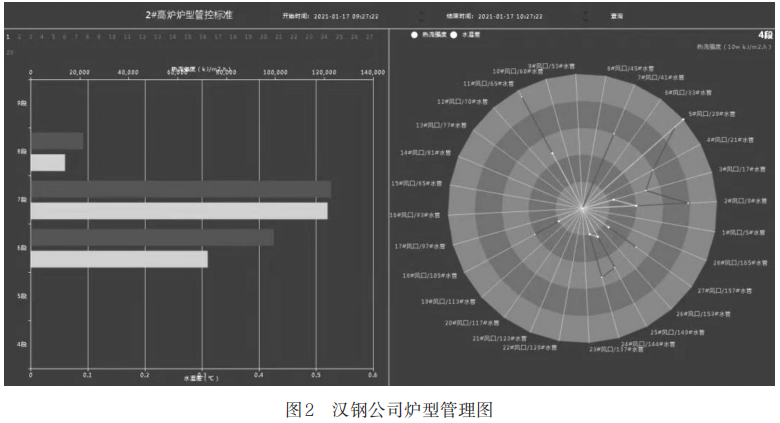Toggle the 水温差 legend marker
This screenshot has height=423, width=780.
coord(454,34)
